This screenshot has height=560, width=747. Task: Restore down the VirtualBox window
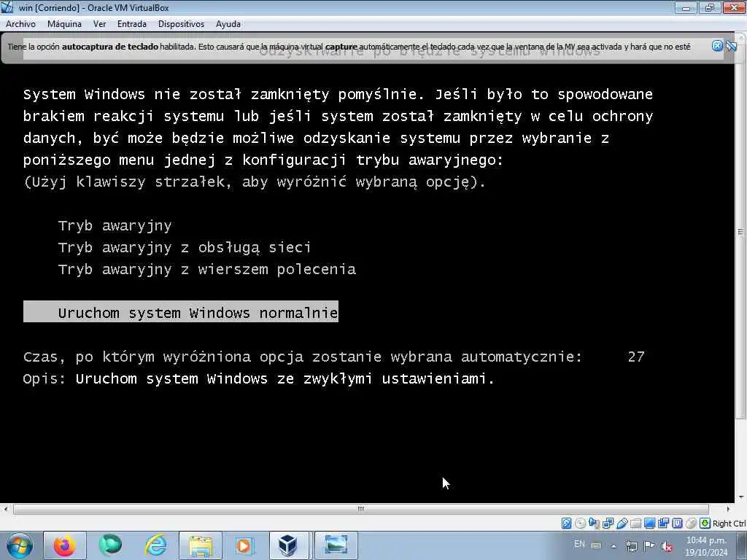[x=709, y=7]
